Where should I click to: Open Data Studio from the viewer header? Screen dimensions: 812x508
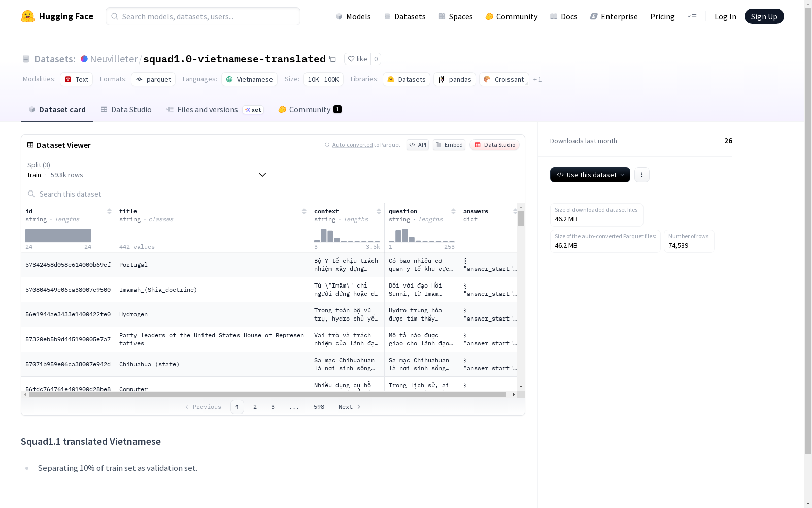[495, 145]
